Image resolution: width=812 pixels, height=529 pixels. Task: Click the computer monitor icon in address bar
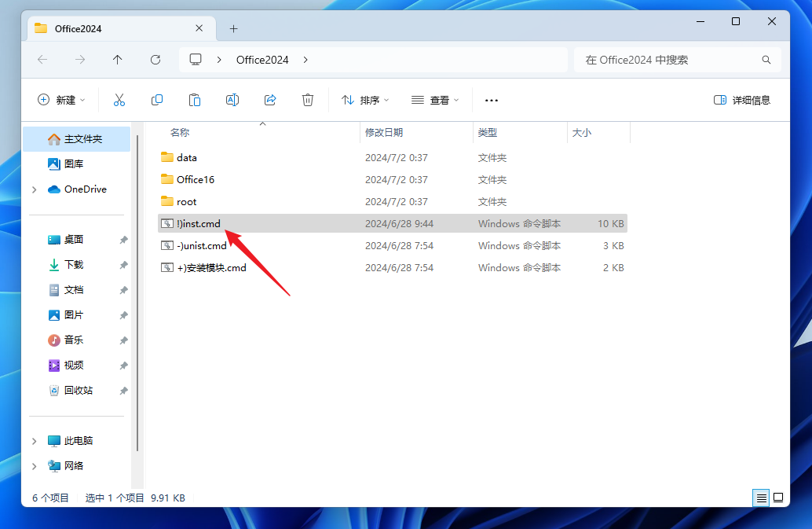click(x=196, y=60)
